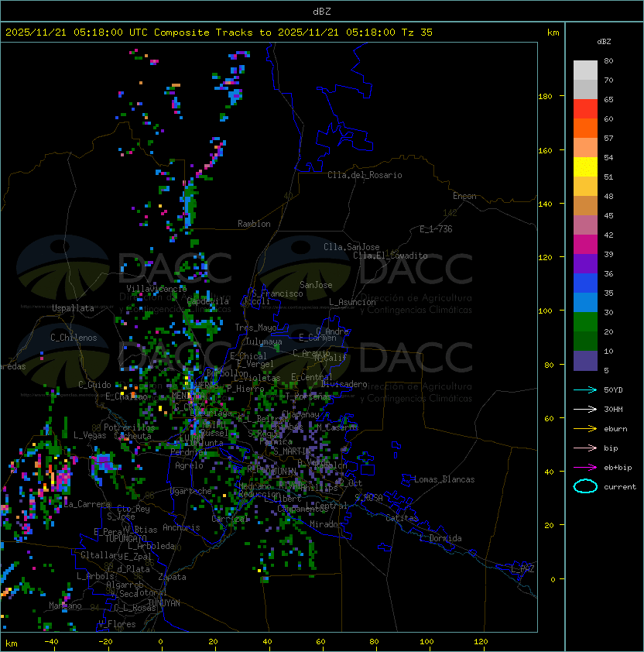
Task: Click the 'L_Vegas' map label
Action: point(90,435)
